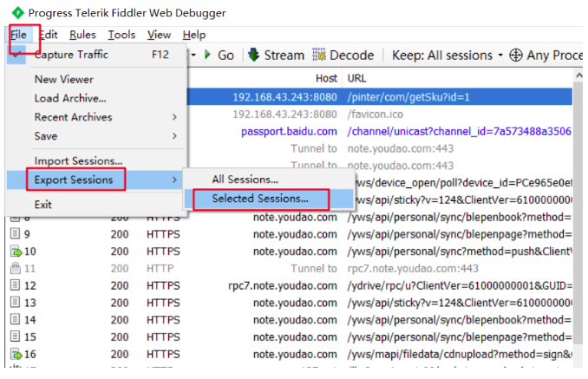The height and width of the screenshot is (379, 588).
Task: Click the green Go arrow icon
Action: (x=207, y=55)
